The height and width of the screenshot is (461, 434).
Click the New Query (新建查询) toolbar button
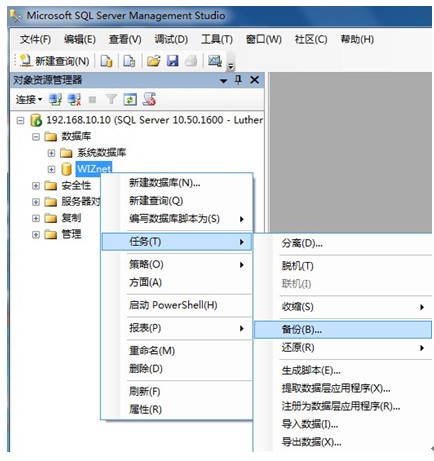pos(54,61)
